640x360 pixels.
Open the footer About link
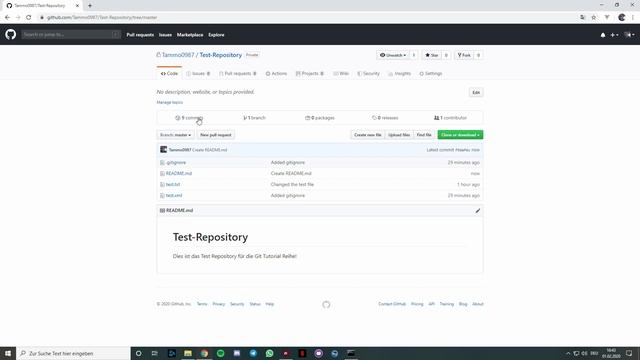(478, 304)
